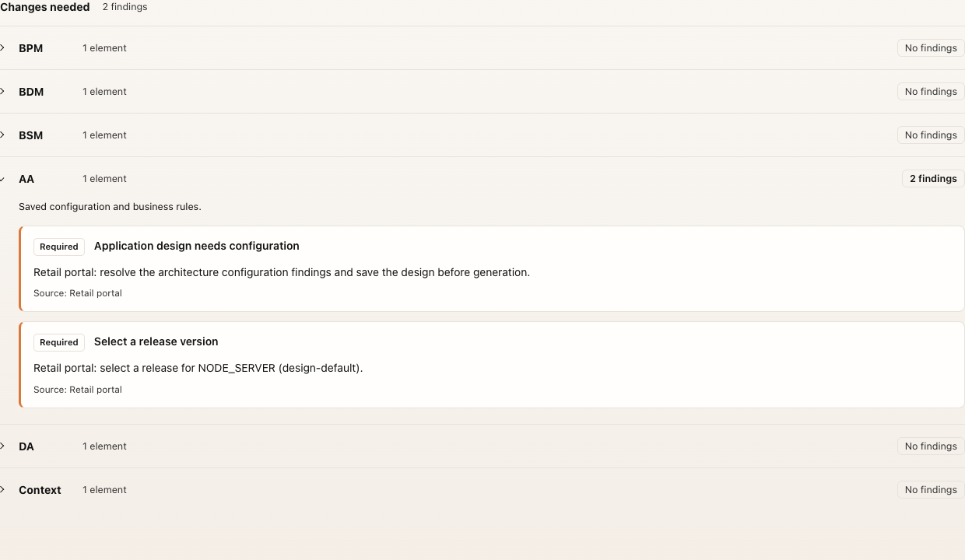The image size is (965, 560).
Task: Click BSM's 1 element count
Action: (x=104, y=135)
